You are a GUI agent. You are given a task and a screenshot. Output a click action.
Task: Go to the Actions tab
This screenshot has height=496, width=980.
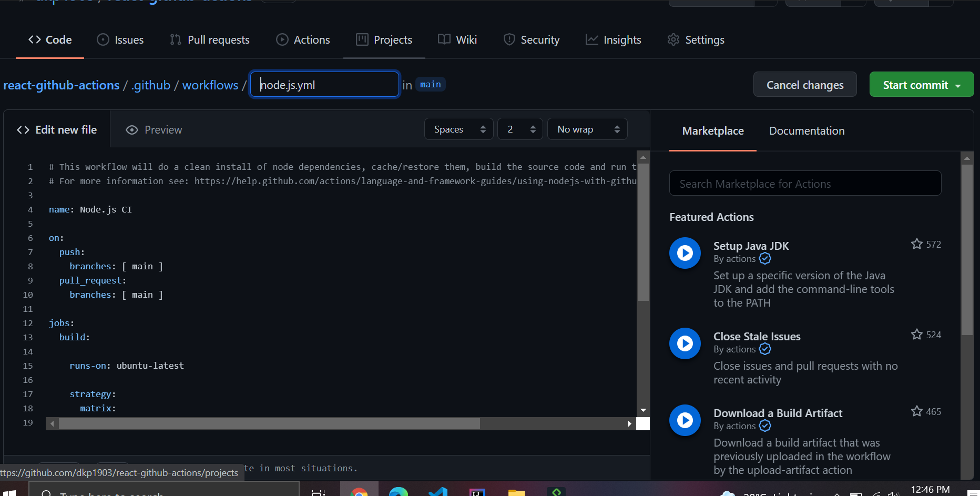click(303, 40)
